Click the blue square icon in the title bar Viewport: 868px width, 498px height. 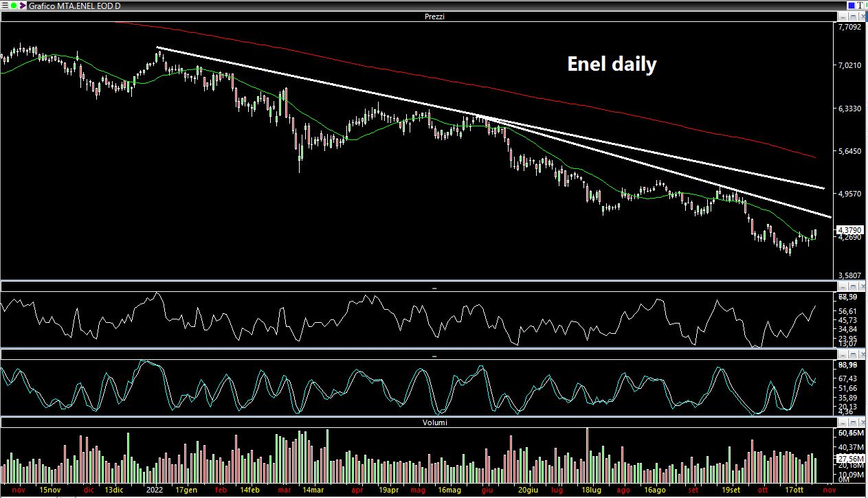pos(851,5)
